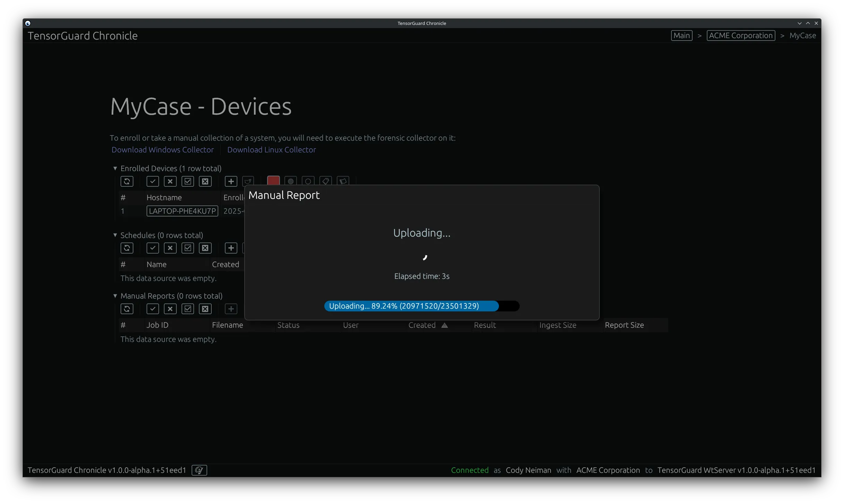Click the add (plus) icon for Schedules
This screenshot has width=844, height=504.
click(231, 248)
